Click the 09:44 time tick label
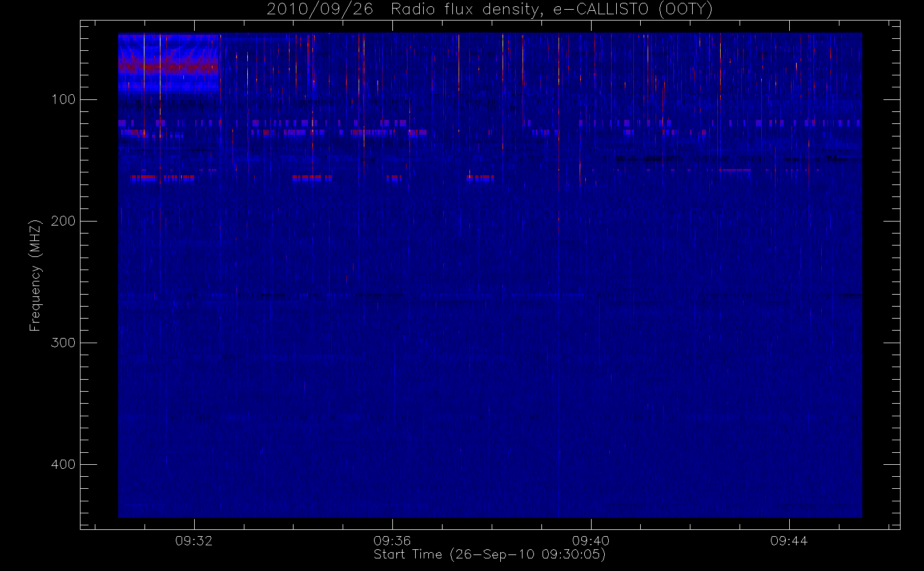The height and width of the screenshot is (571, 924). coord(789,541)
